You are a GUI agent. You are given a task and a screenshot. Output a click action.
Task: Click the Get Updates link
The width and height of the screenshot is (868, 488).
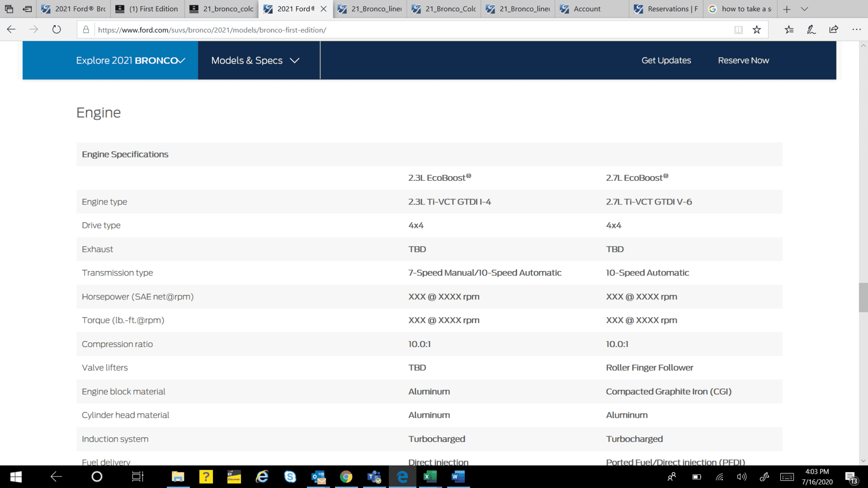tap(666, 60)
